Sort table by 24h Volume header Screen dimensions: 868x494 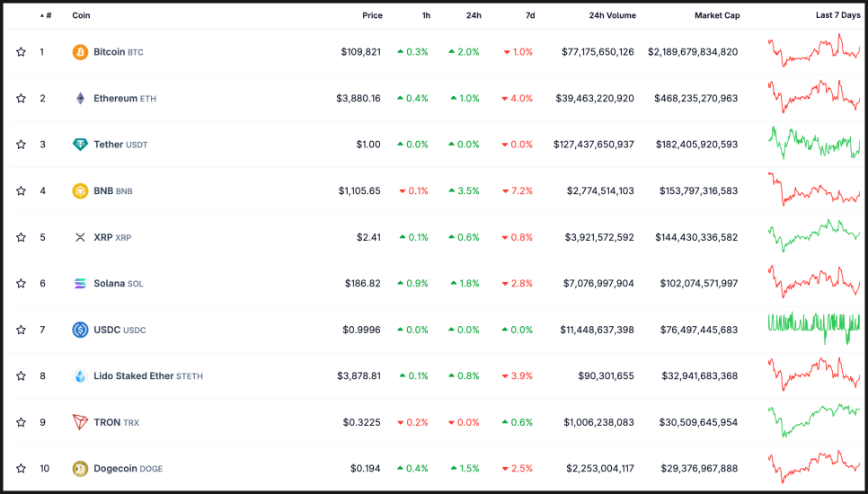[x=612, y=15]
